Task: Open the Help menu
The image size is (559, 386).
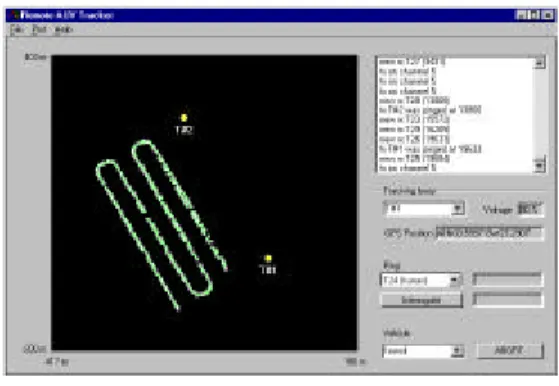Action: click(x=64, y=30)
